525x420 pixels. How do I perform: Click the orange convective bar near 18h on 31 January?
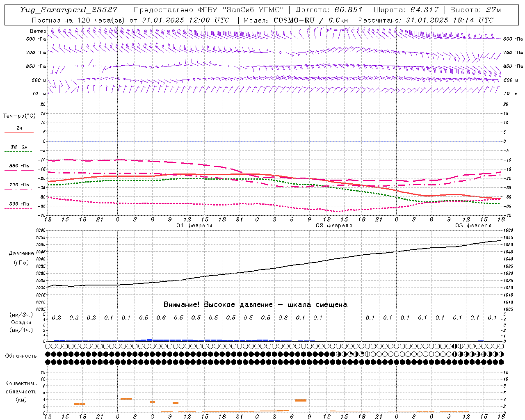(x=80, y=404)
